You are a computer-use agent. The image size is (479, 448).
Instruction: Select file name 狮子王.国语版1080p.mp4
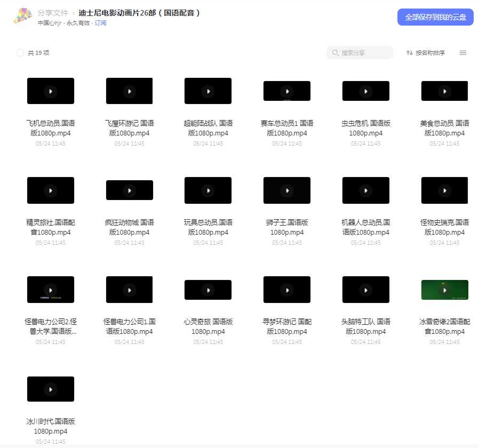287,227
